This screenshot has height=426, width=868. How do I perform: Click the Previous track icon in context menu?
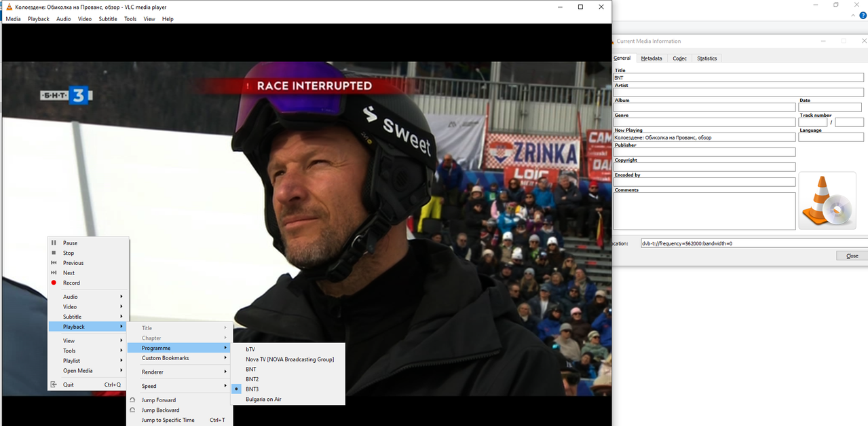(54, 263)
